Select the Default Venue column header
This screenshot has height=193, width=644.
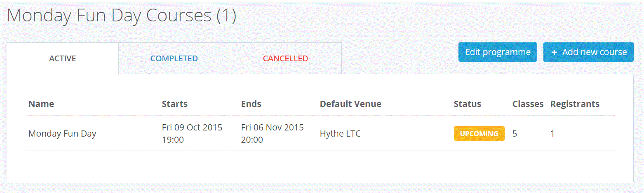(x=350, y=104)
